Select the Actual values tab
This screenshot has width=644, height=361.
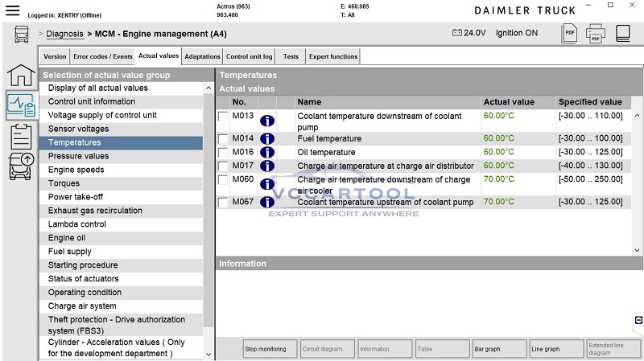click(159, 55)
